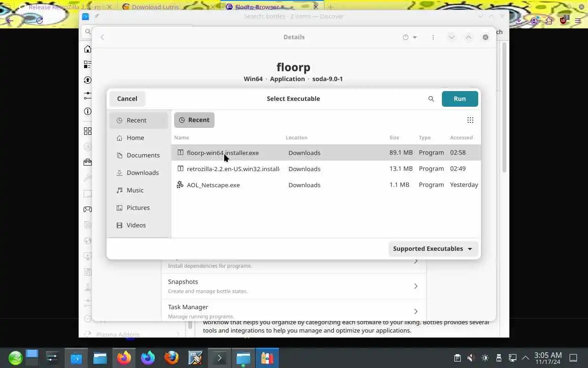588x368 pixels.
Task: Open Konsole terminal taskbar icon
Action: (219, 358)
